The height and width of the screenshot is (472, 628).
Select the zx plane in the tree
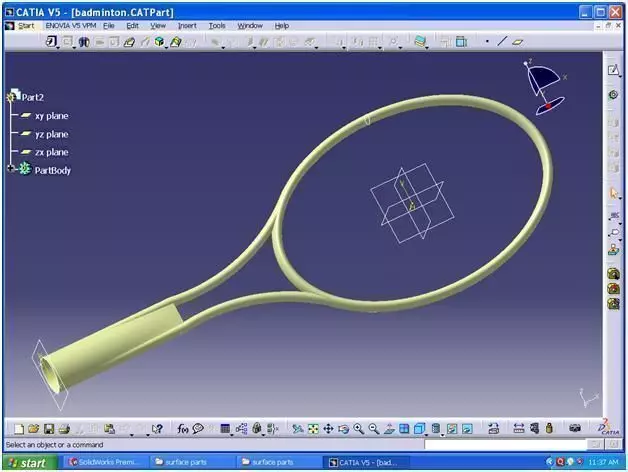[x=51, y=152]
